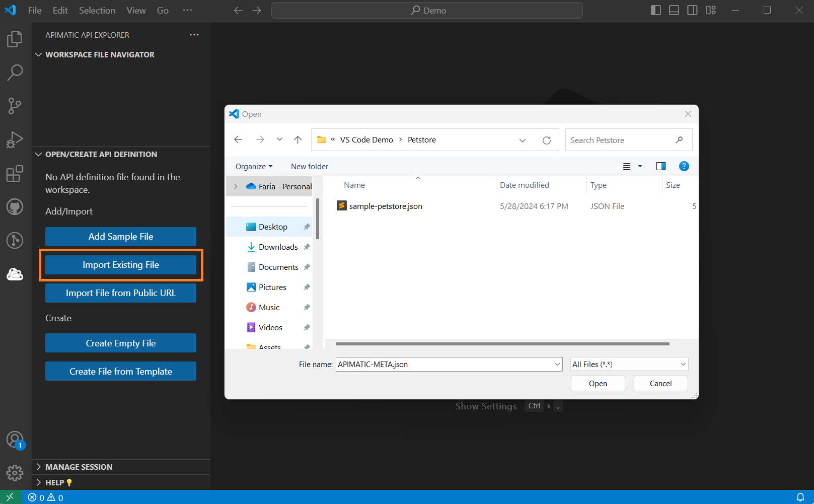The image size is (814, 504).
Task: Go up one folder level in dialog
Action: pos(298,139)
